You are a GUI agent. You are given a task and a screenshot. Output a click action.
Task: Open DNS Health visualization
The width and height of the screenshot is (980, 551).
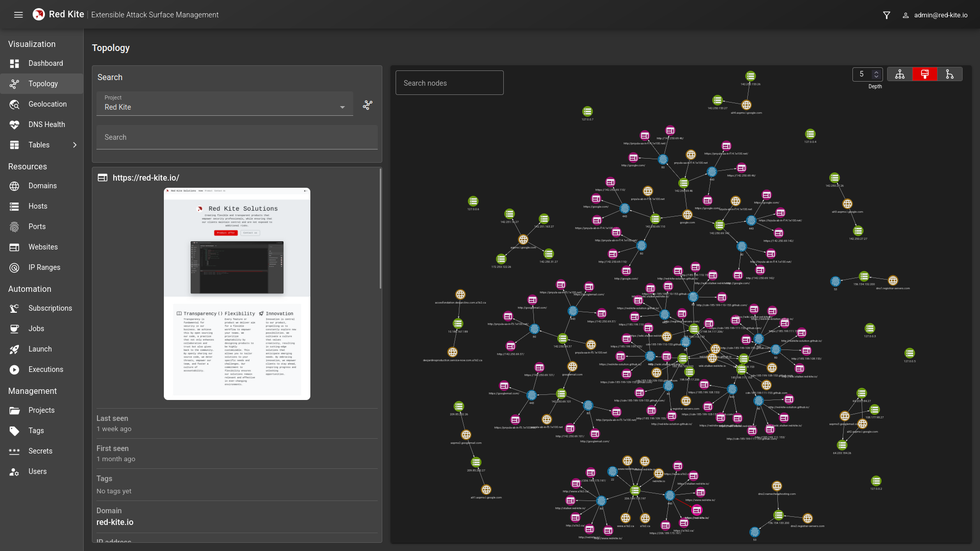46,124
